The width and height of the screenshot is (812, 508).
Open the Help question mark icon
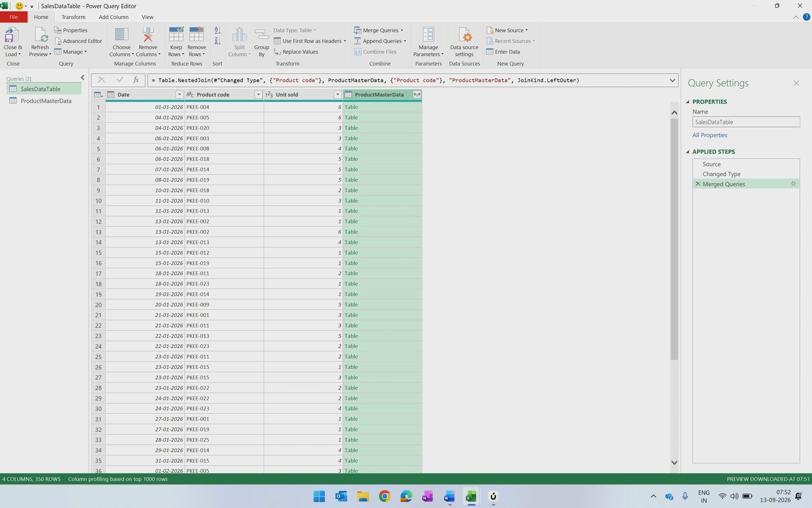pos(806,17)
